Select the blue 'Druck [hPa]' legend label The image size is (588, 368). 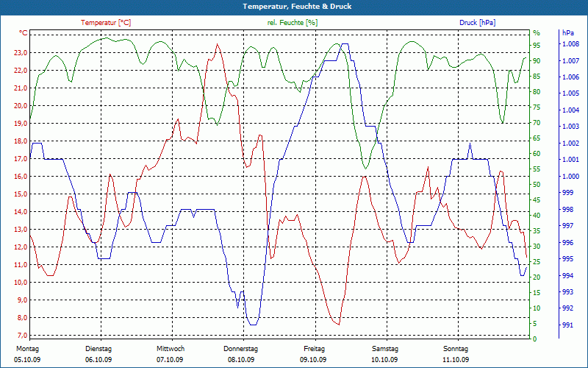[x=477, y=23]
